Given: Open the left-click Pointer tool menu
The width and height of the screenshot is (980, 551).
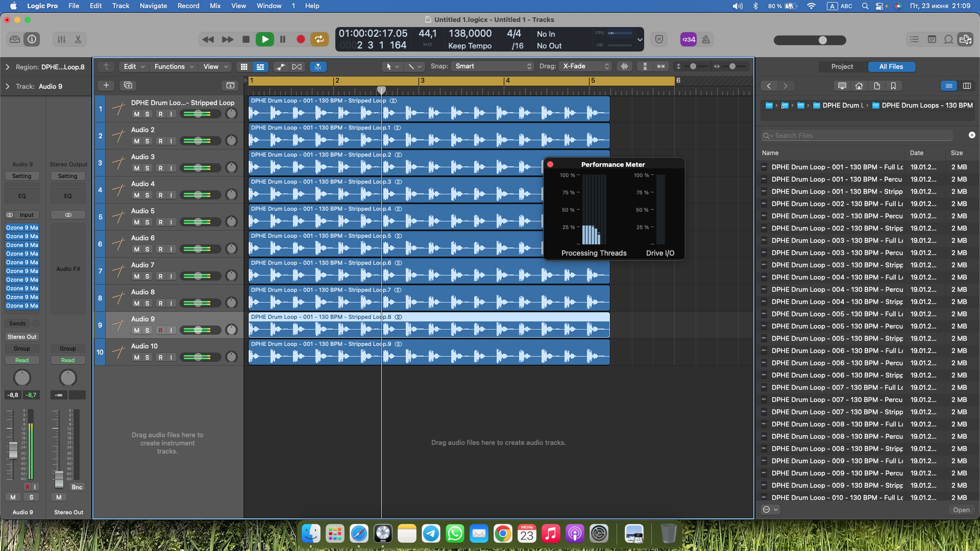Looking at the screenshot, I should click(392, 67).
